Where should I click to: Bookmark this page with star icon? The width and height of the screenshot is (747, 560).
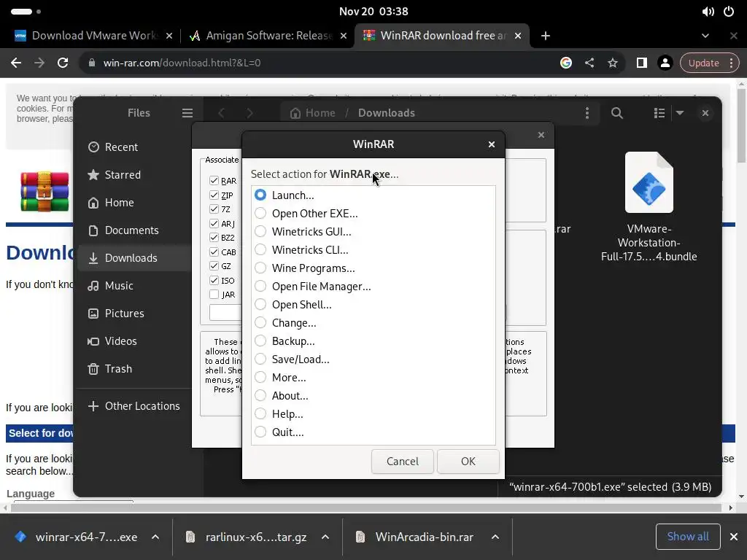(x=613, y=63)
